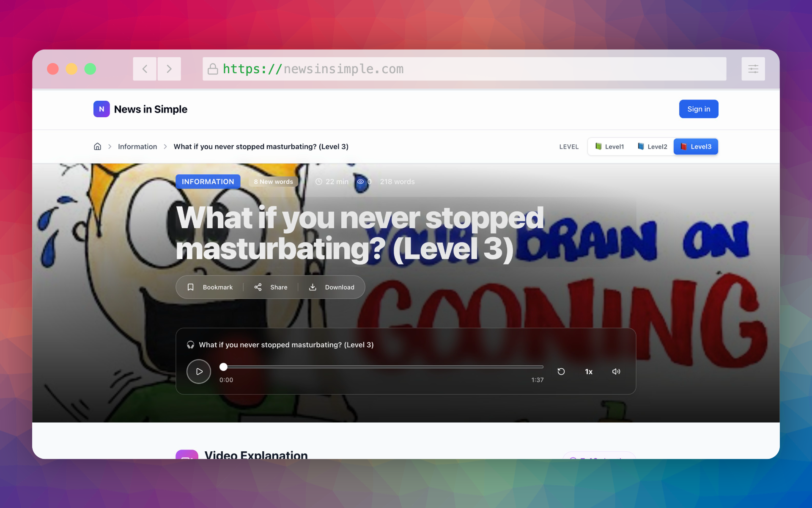
Task: Go back with the browser back arrow
Action: click(x=145, y=69)
